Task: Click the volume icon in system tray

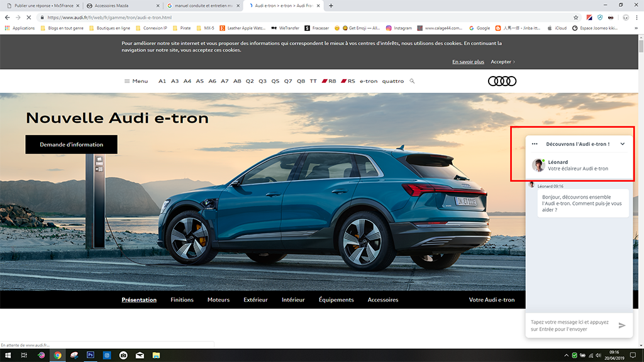Action: click(599, 356)
